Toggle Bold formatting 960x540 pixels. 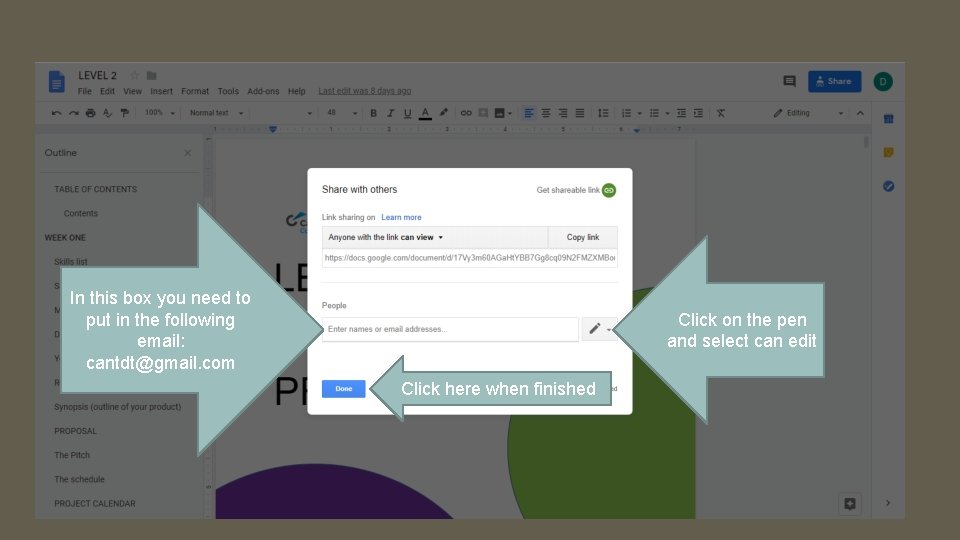coord(373,113)
